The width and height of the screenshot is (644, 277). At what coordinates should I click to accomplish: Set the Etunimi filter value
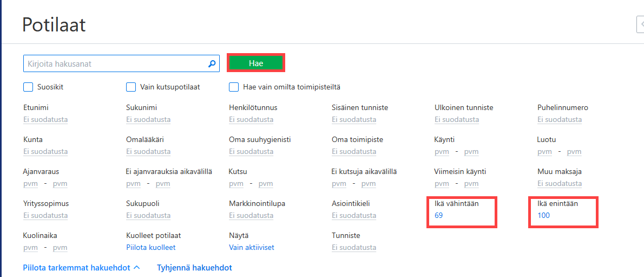pos(45,120)
